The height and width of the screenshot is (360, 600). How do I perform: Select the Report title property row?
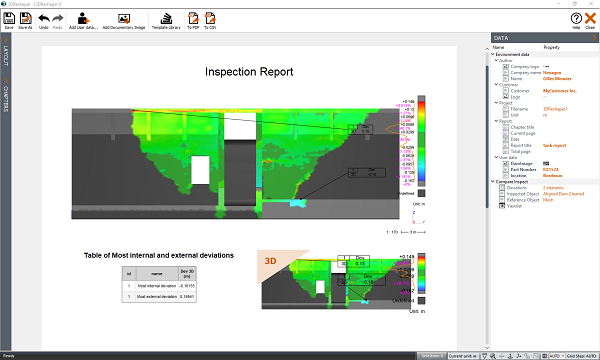tap(545, 145)
